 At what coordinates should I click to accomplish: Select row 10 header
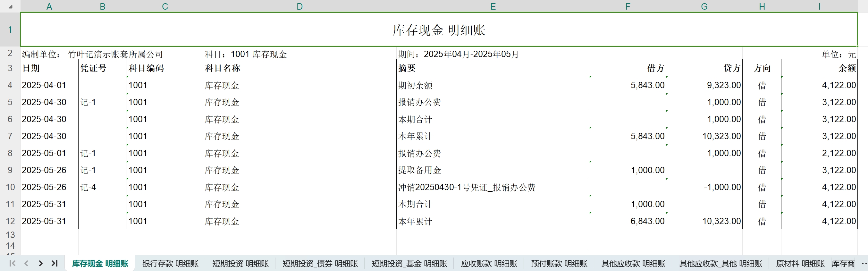[x=10, y=187]
